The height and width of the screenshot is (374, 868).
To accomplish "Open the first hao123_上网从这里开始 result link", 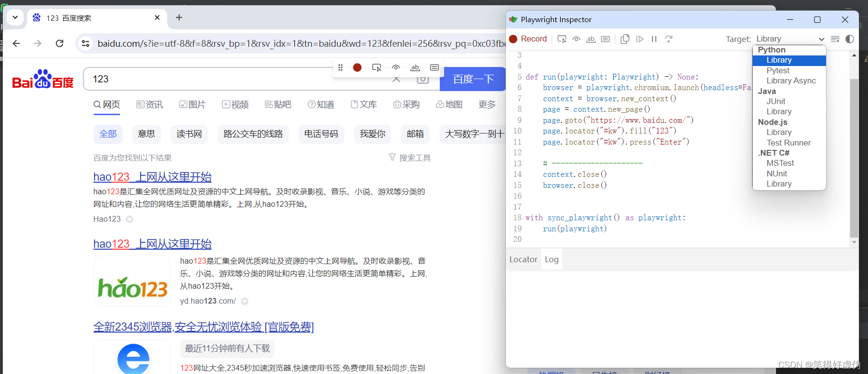I will (152, 177).
